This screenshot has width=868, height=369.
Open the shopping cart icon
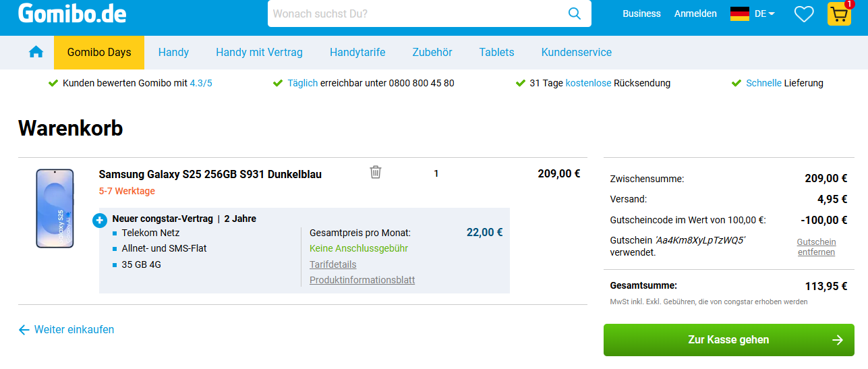(839, 14)
